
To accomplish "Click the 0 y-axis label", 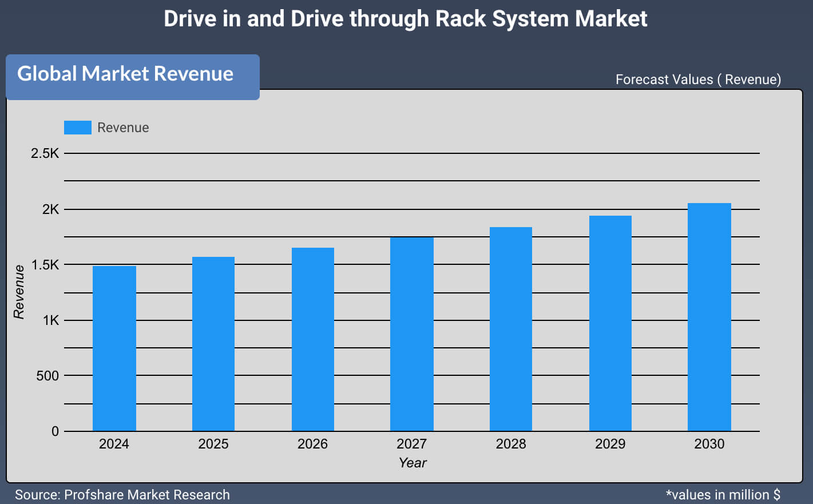I will pyautogui.click(x=55, y=431).
